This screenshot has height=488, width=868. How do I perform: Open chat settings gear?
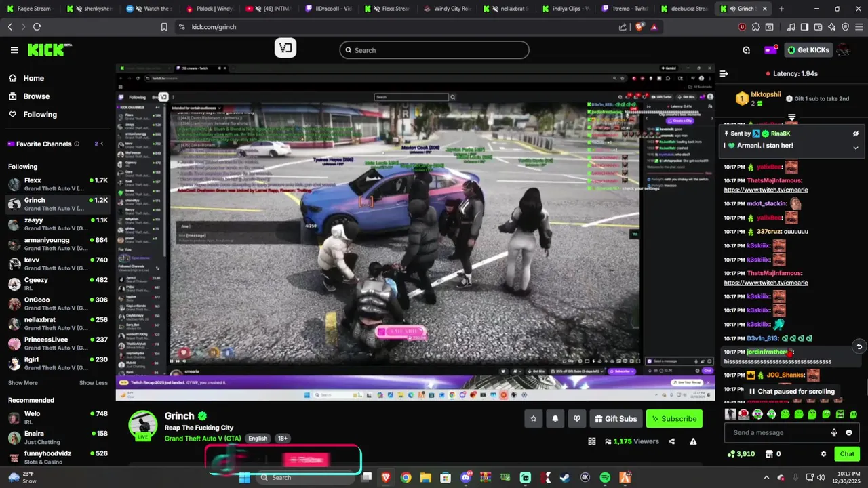tap(824, 454)
